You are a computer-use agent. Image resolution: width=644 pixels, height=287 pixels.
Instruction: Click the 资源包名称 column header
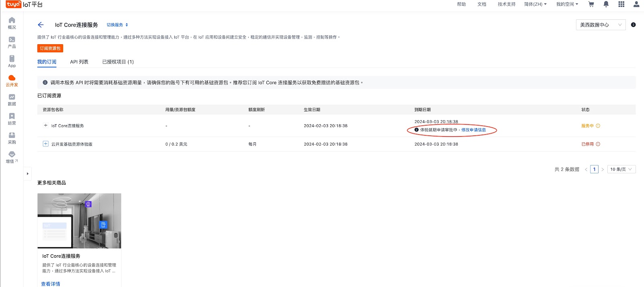53,110
